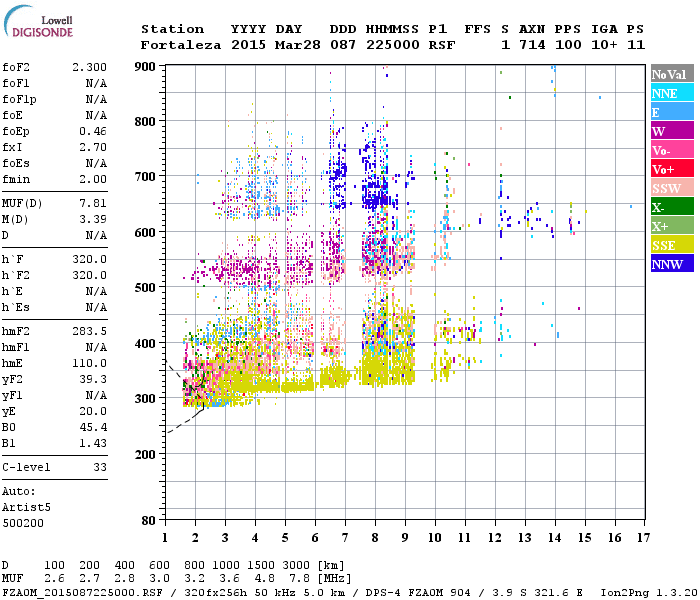
Task: Select the NNE cyan legend swatch
Action: (672, 93)
